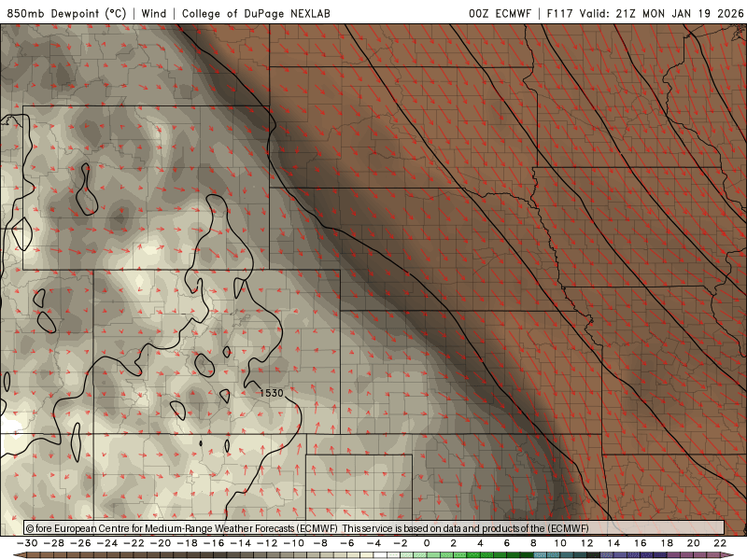The image size is (747, 560).
Task: Click the '1530' contour label on map
Action: click(x=272, y=393)
